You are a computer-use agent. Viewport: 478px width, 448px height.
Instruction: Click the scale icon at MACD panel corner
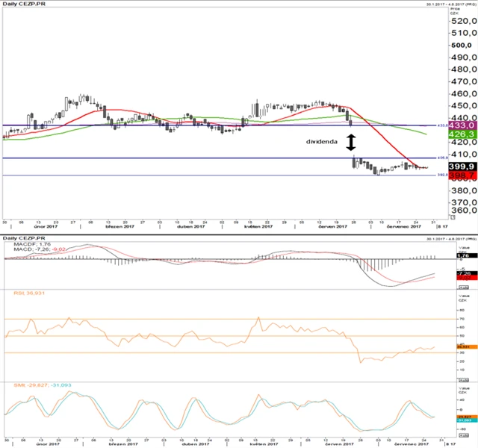(464, 287)
